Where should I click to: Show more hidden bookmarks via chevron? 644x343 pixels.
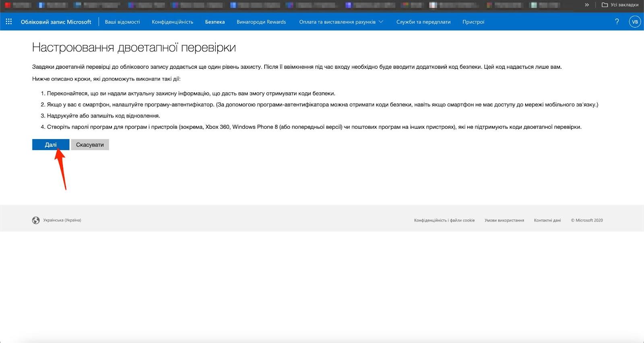[587, 5]
